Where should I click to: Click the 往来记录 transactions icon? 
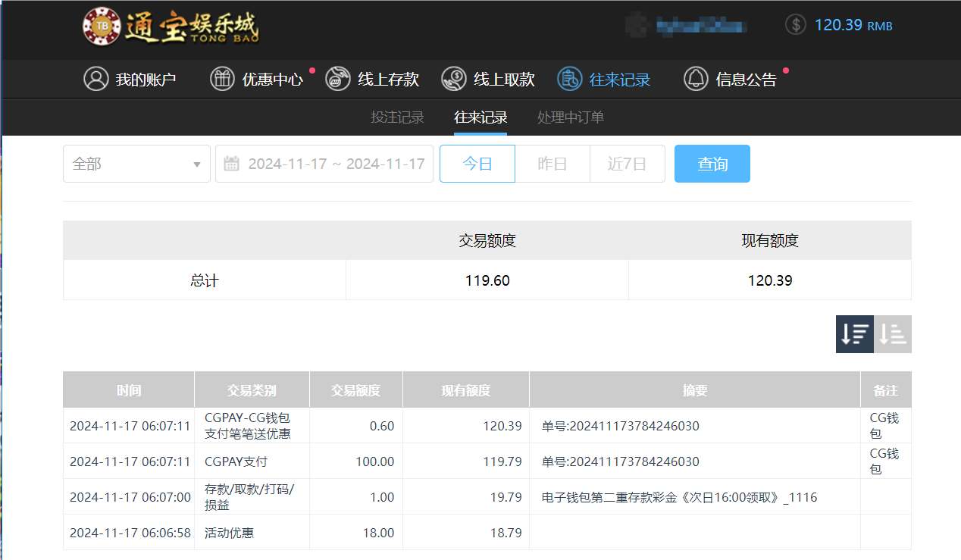click(568, 79)
